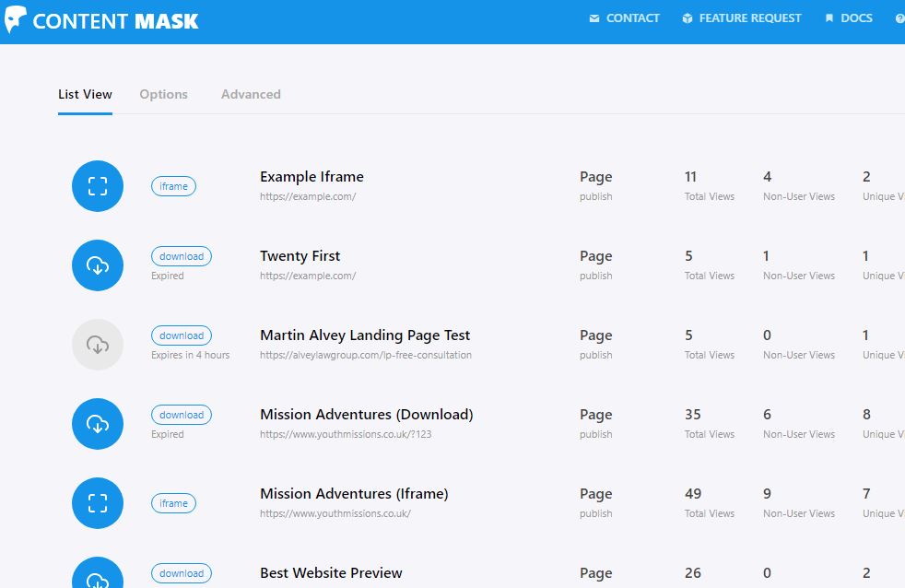
Task: Open the Mission Adventures (Iframe) title
Action: pos(354,494)
